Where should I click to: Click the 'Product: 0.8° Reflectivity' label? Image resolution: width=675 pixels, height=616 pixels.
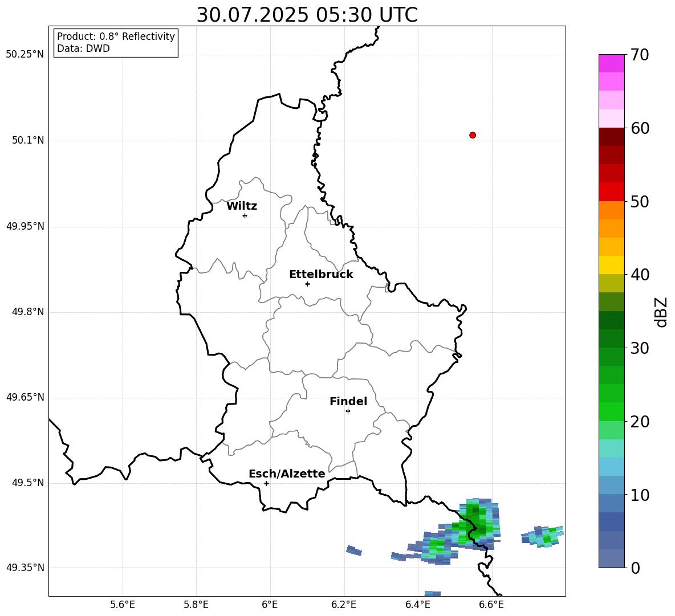click(116, 36)
